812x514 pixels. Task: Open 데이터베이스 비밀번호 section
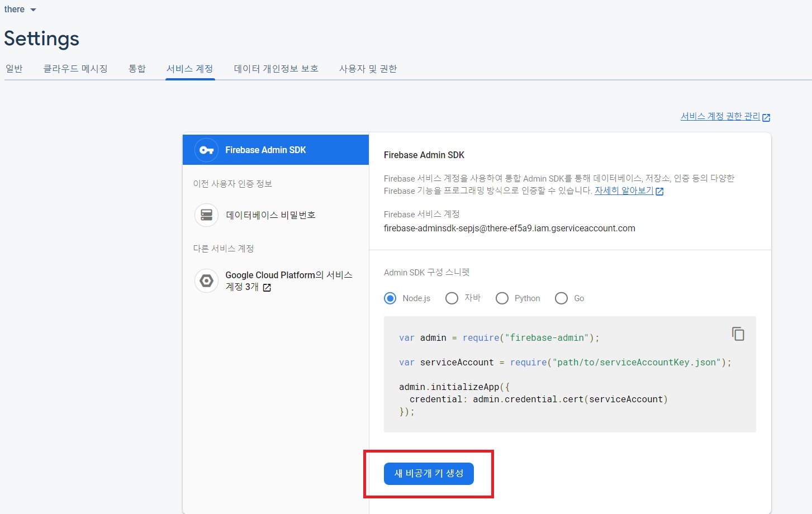click(270, 215)
